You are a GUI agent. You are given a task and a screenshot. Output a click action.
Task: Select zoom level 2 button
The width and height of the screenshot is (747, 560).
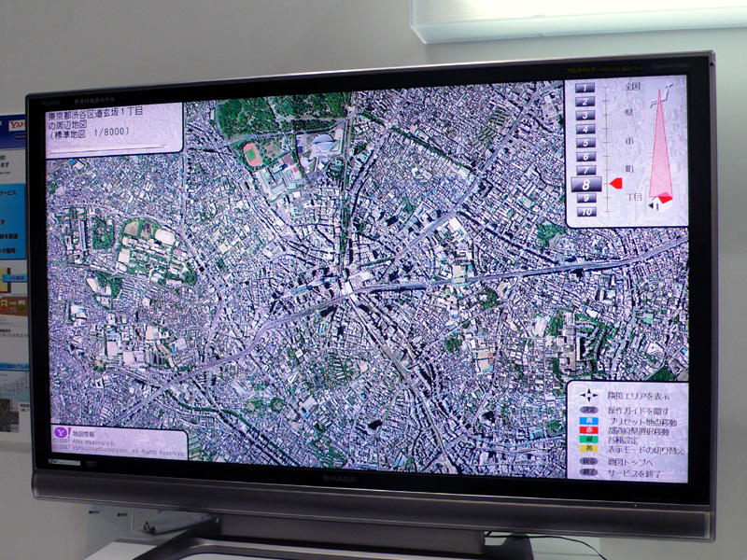(x=585, y=102)
